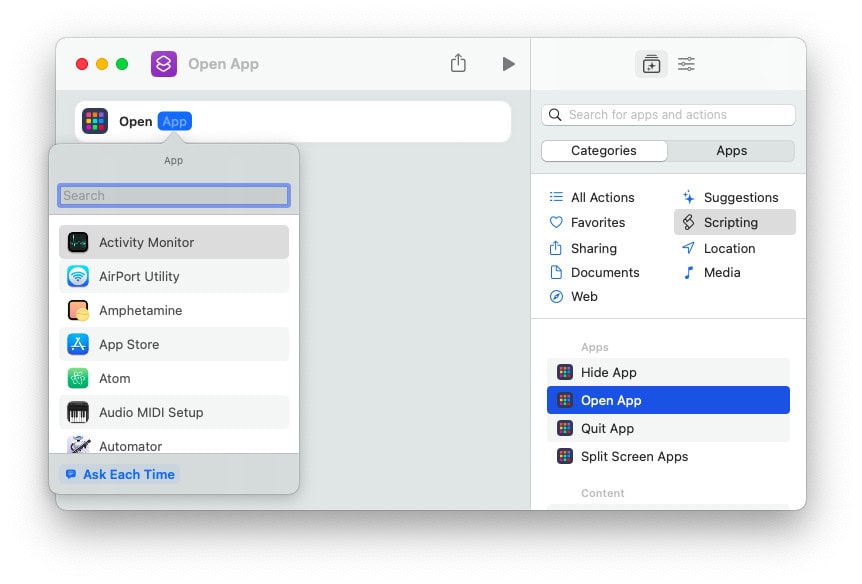Viewport: 862px width, 584px height.
Task: Click the Media music note icon
Action: (x=688, y=272)
